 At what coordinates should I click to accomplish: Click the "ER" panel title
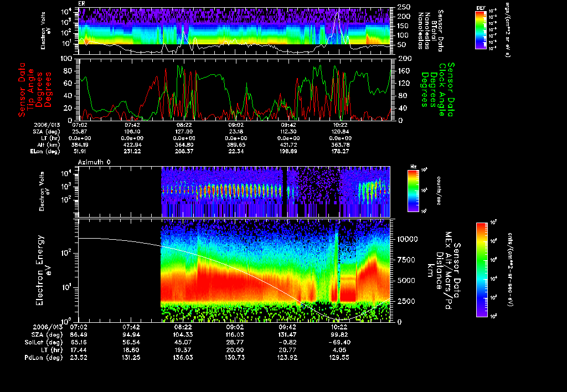[x=81, y=3]
